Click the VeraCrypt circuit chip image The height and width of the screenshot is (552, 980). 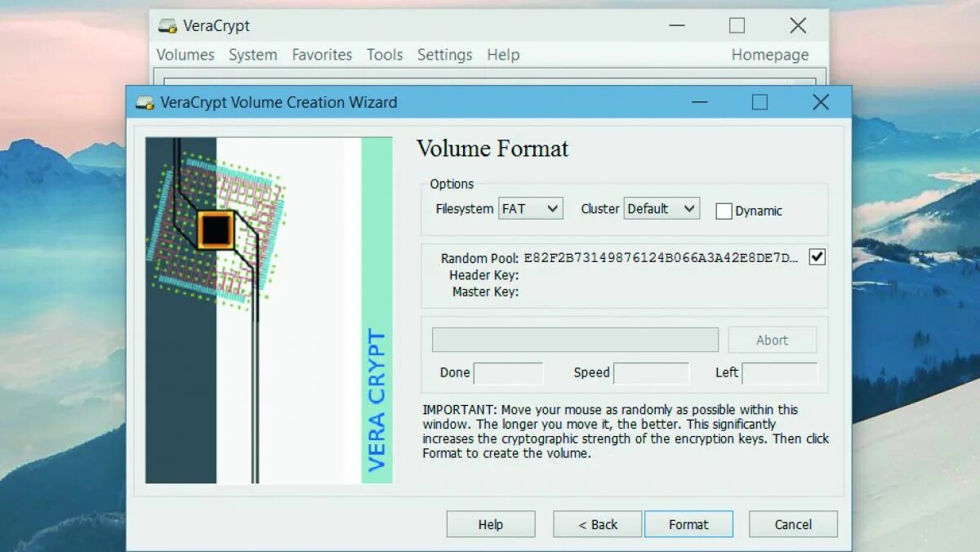tap(269, 310)
